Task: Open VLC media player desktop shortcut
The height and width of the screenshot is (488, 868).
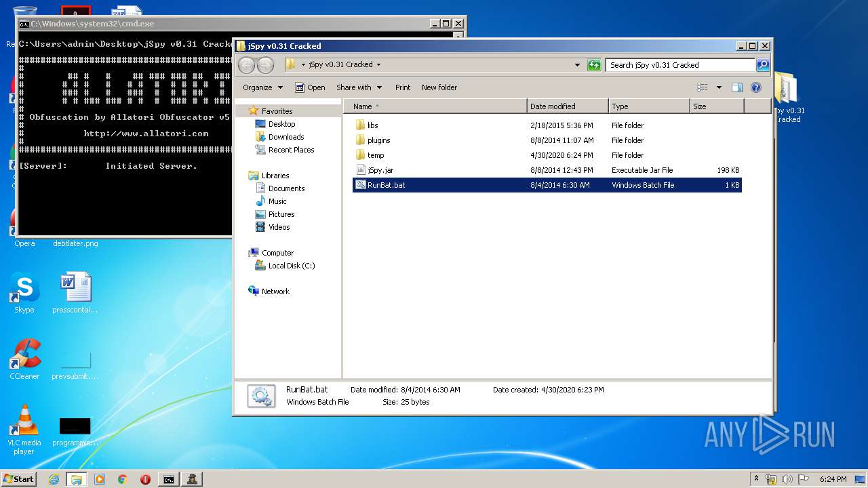Action: [24, 430]
